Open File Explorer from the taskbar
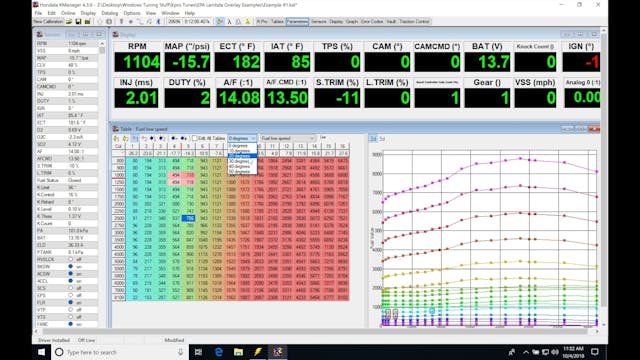Screen dimensions: 640x360 coord(238,352)
